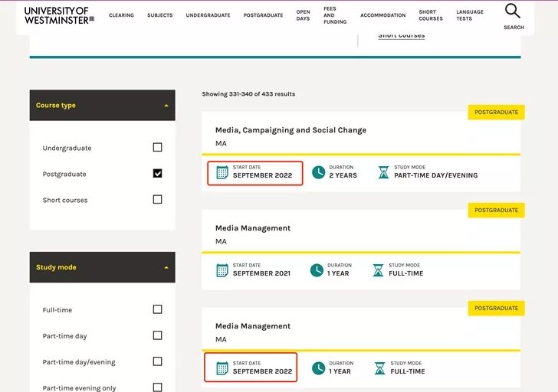The width and height of the screenshot is (558, 392).
Task: Collapse the Study mode filter panel
Action: pyautogui.click(x=166, y=268)
